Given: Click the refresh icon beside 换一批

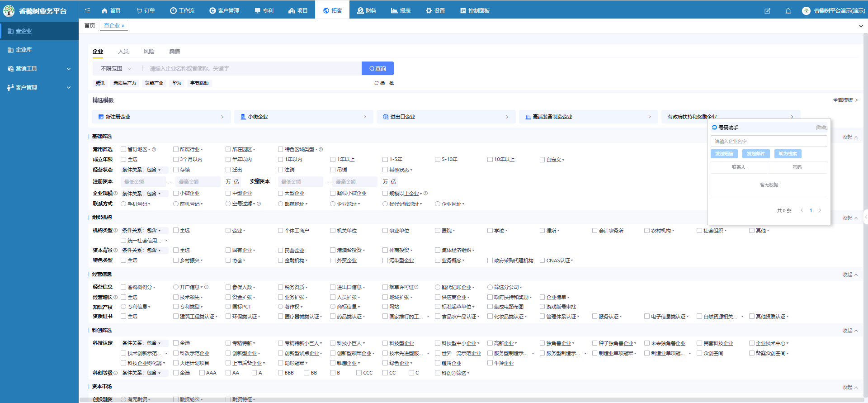Looking at the screenshot, I should 376,83.
